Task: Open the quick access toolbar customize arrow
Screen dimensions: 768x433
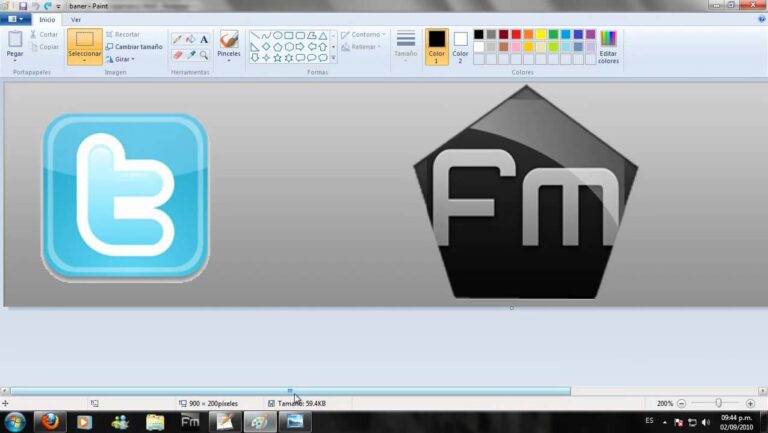Action: (58, 6)
